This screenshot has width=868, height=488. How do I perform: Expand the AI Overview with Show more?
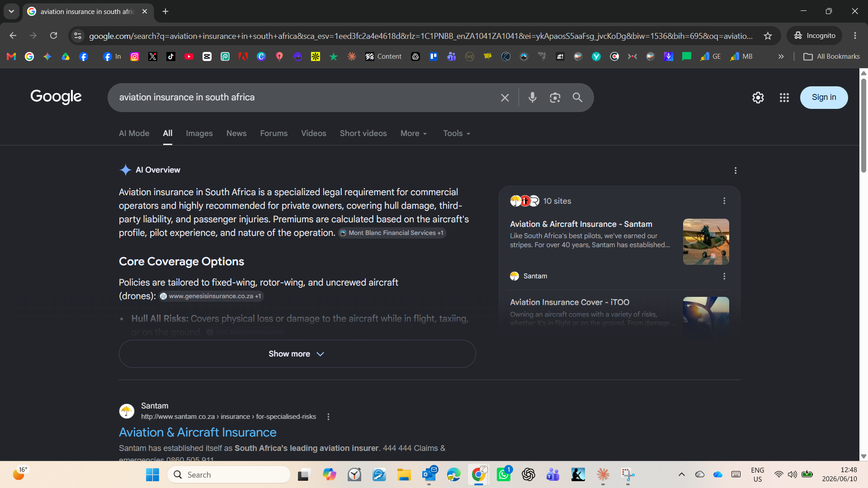pos(297,354)
